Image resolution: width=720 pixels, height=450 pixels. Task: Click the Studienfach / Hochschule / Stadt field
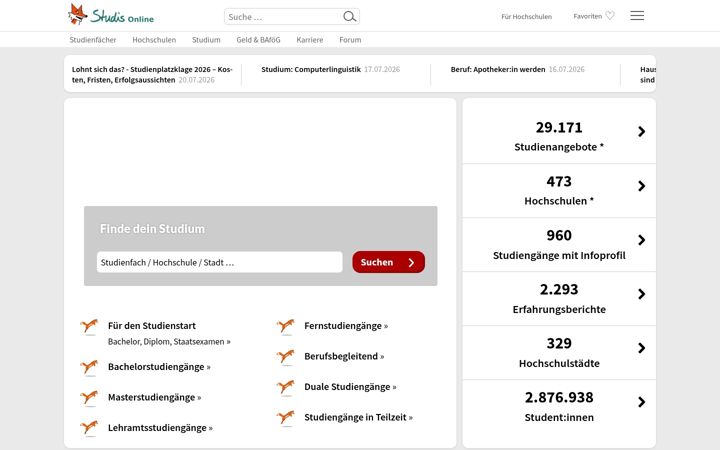tap(219, 262)
